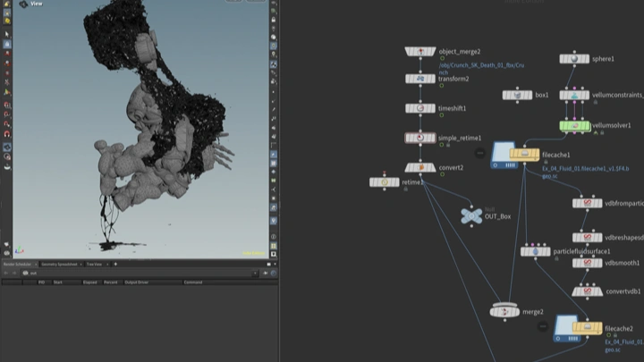Click the Command column header
This screenshot has width=644, height=362.
(x=193, y=282)
